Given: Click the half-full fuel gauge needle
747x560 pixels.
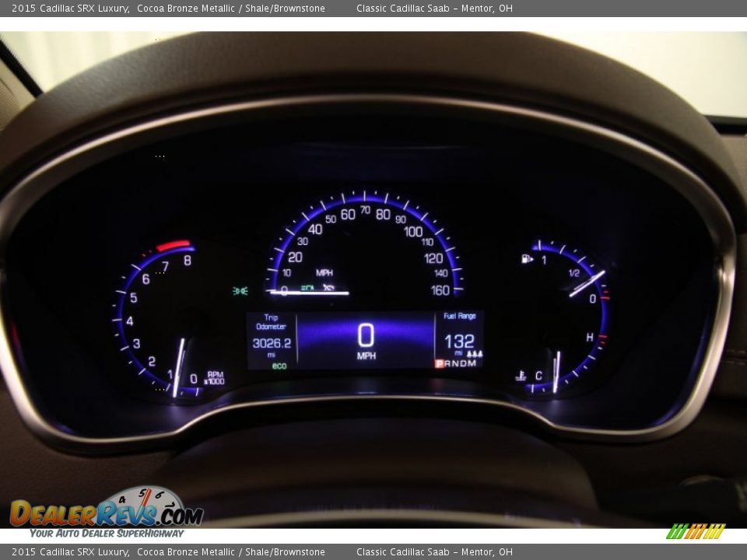Looking at the screenshot, I should [587, 283].
